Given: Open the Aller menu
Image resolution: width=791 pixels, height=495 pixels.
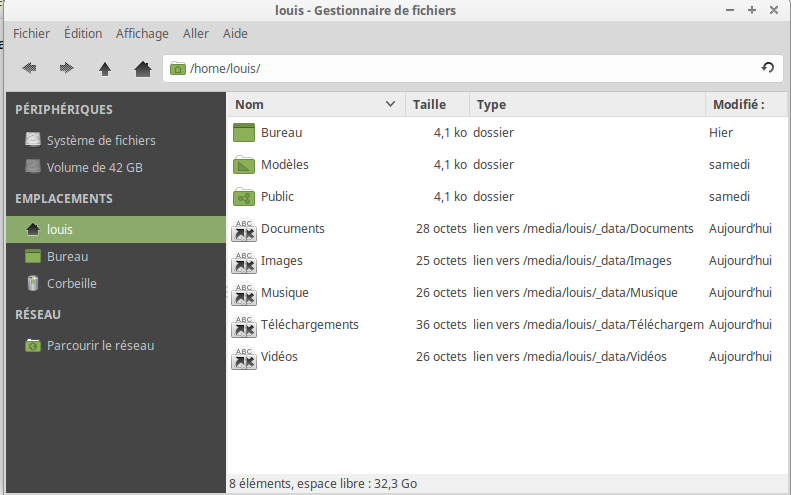Looking at the screenshot, I should pos(196,33).
